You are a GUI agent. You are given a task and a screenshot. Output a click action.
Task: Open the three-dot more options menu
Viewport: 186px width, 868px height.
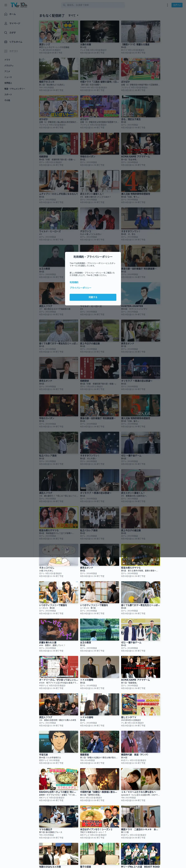click(167, 5)
